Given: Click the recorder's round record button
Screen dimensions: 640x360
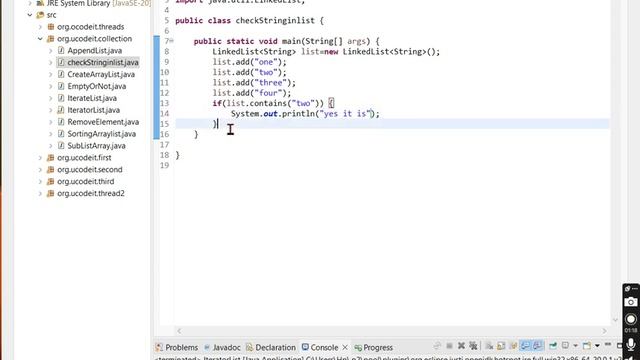Looking at the screenshot, I should click(x=631, y=319).
